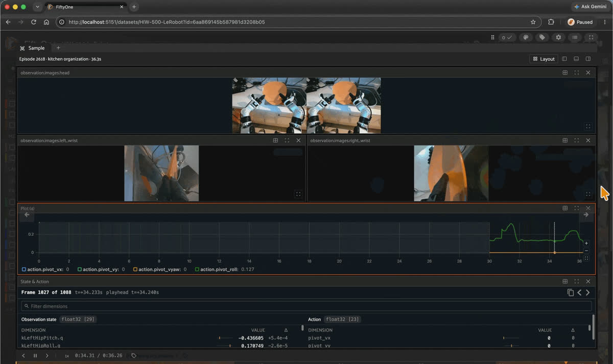This screenshot has width=613, height=364.
Task: Toggle the bottom panel layout icon
Action: tap(576, 59)
